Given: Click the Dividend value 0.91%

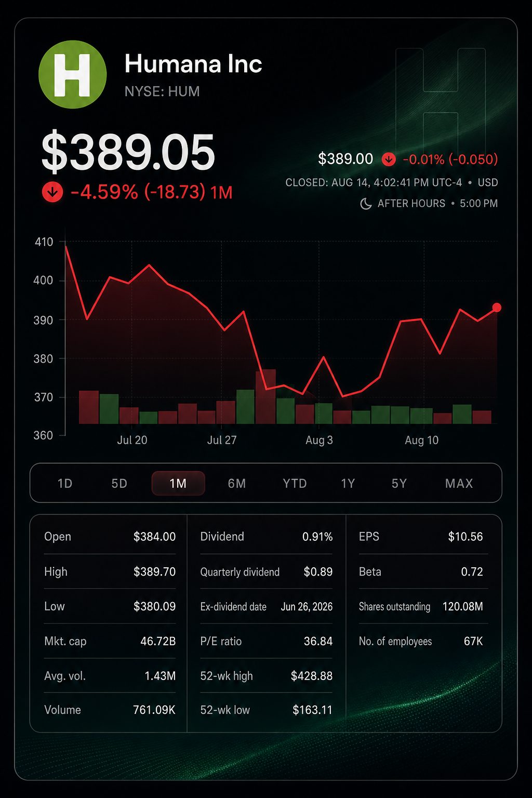Looking at the screenshot, I should 317,537.
